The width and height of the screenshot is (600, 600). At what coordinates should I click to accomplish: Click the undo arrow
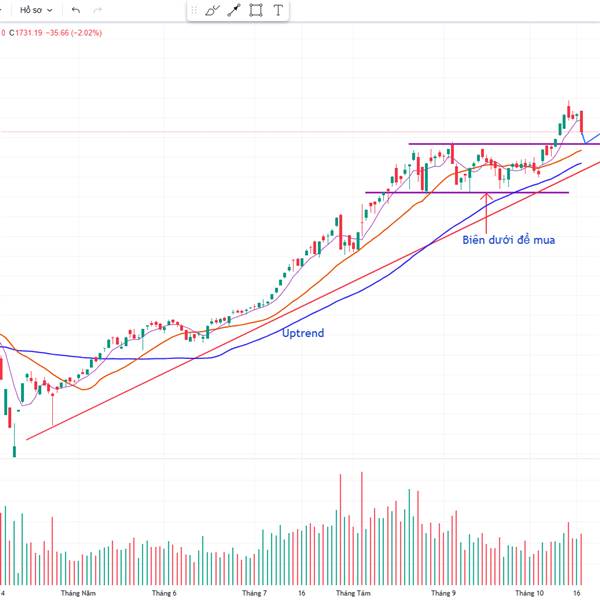point(76,10)
